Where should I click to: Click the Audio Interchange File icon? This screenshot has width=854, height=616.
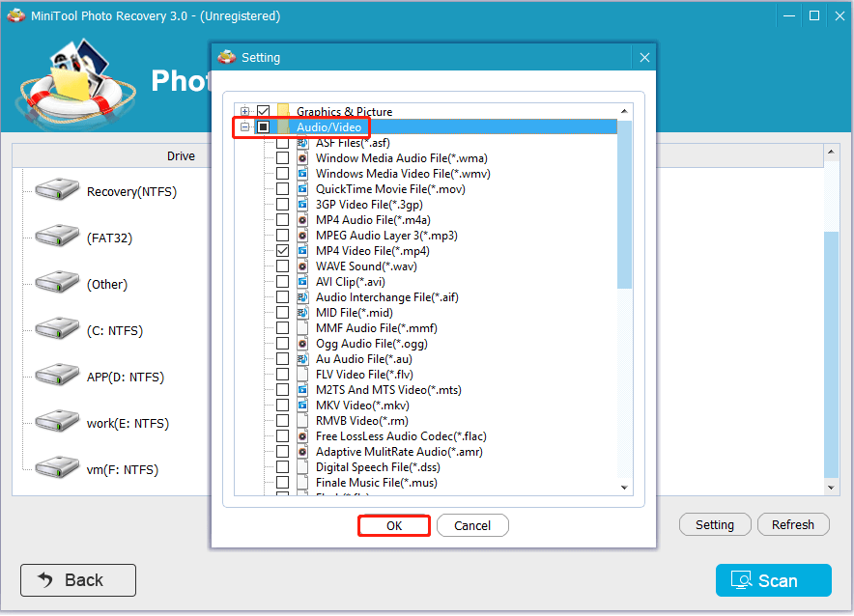point(302,297)
